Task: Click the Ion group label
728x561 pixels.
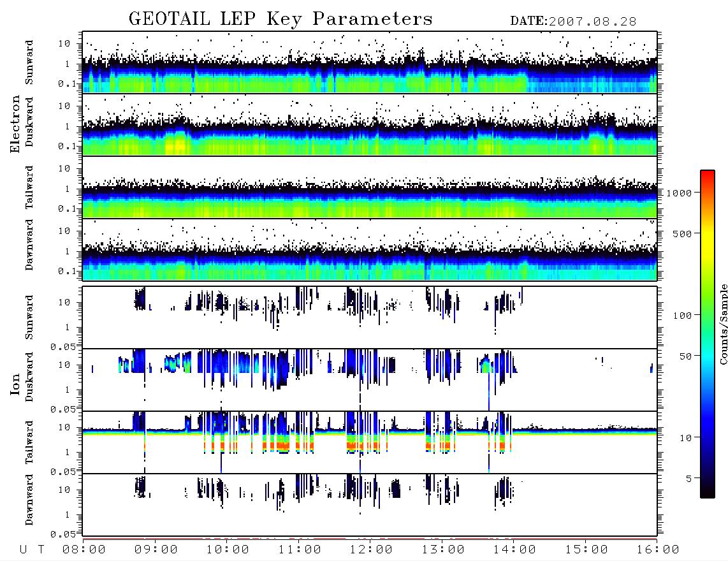Action: [x=15, y=384]
